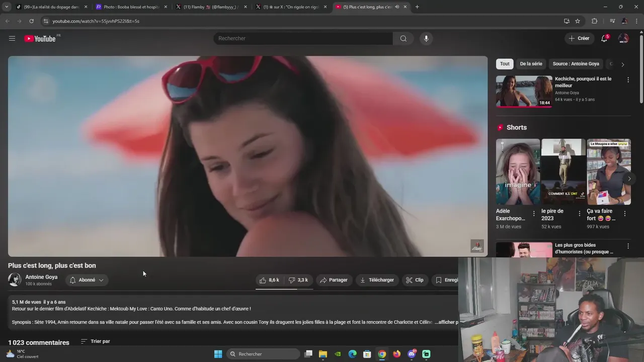Screen dimensions: 644x362
Task: Open Microsoft Store from taskbar
Action: click(x=367, y=354)
